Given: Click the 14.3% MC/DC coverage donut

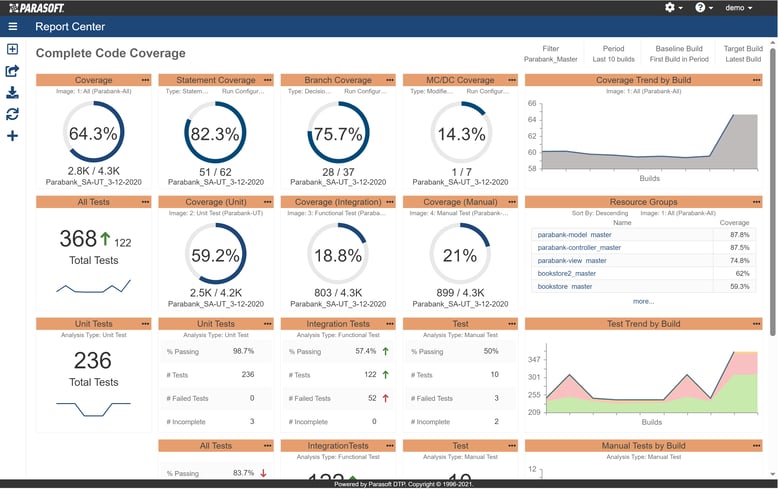Looking at the screenshot, I should coord(460,132).
